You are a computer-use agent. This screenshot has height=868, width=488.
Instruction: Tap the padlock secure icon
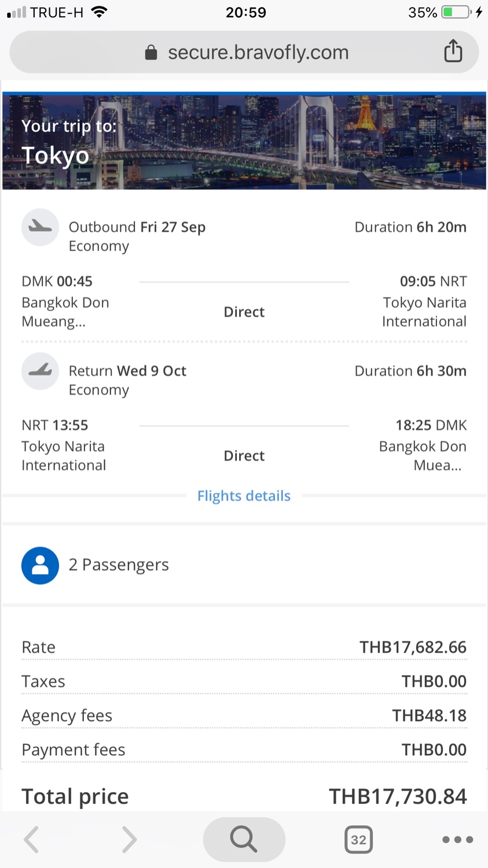click(151, 53)
